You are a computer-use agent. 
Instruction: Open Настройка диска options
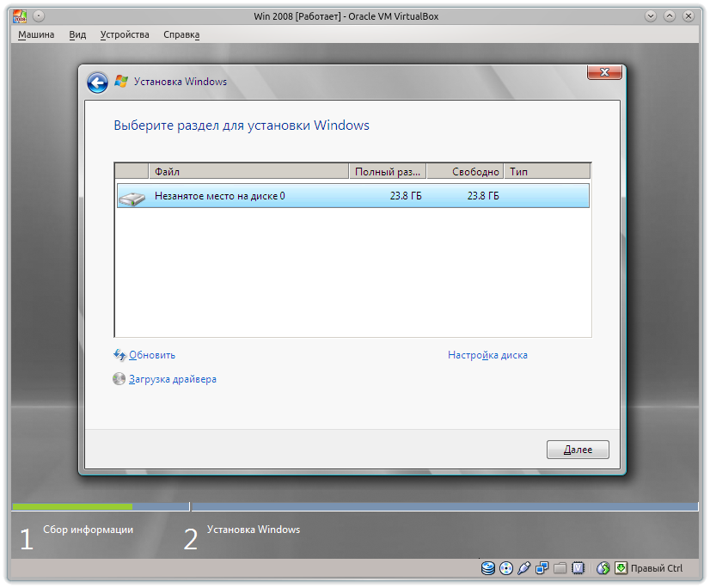tap(487, 355)
